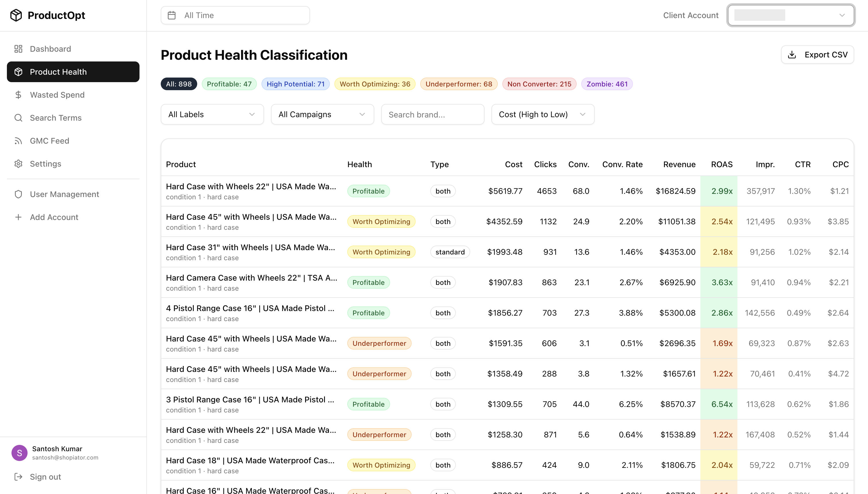Click the Search Terms magnifier icon
This screenshot has width=868, height=494.
coord(19,118)
